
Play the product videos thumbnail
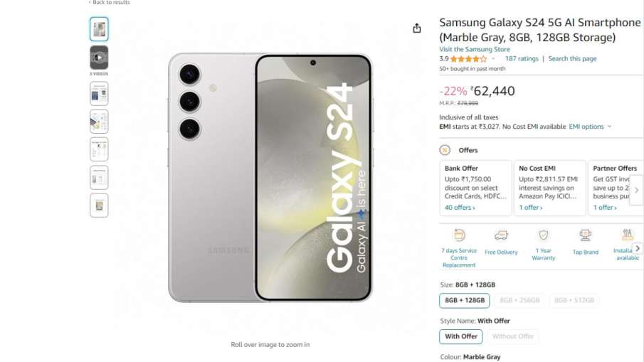point(99,58)
